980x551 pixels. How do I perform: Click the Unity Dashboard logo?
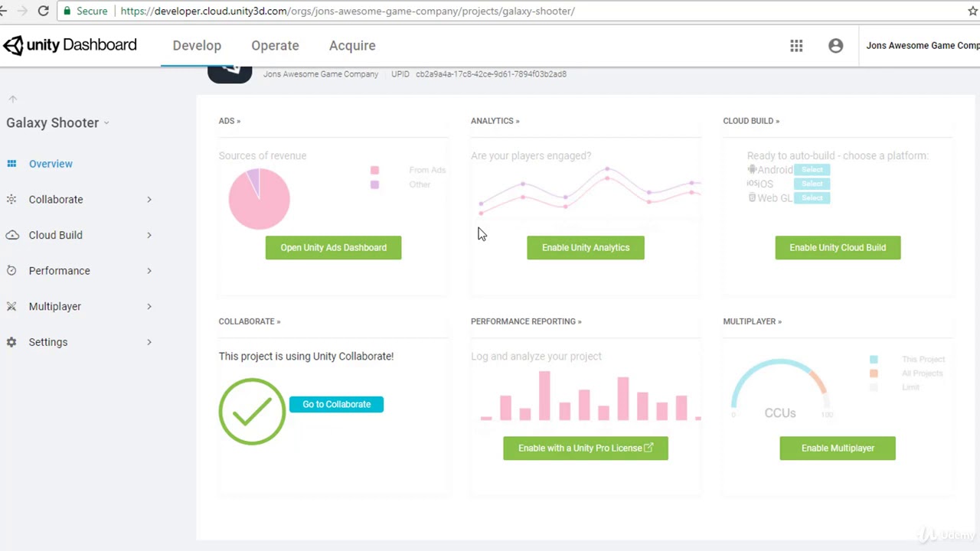tap(70, 45)
